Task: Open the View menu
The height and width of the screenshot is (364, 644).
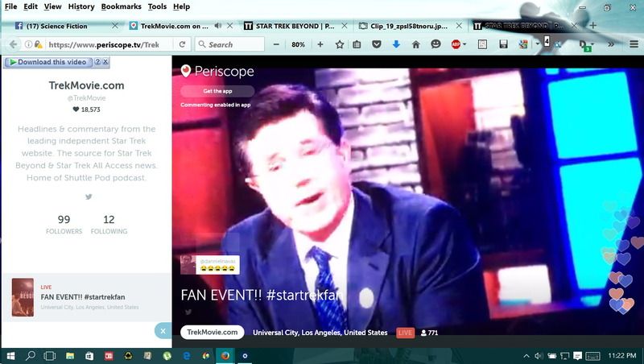Action: coord(52,6)
